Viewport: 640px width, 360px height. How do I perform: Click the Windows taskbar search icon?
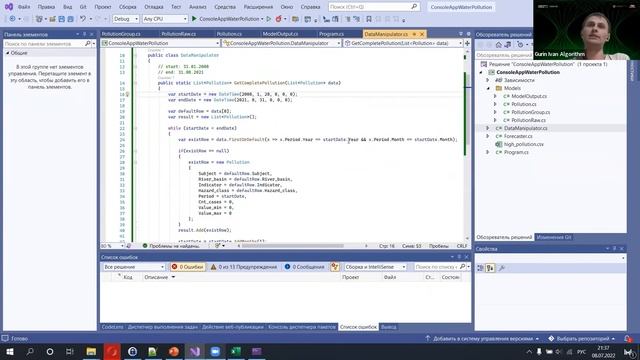point(30,351)
